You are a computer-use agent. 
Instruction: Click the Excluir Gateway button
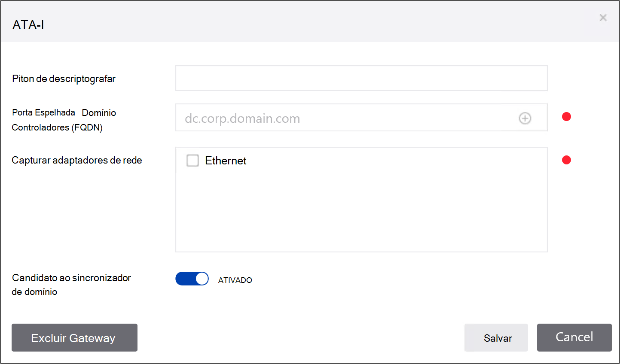(x=74, y=338)
